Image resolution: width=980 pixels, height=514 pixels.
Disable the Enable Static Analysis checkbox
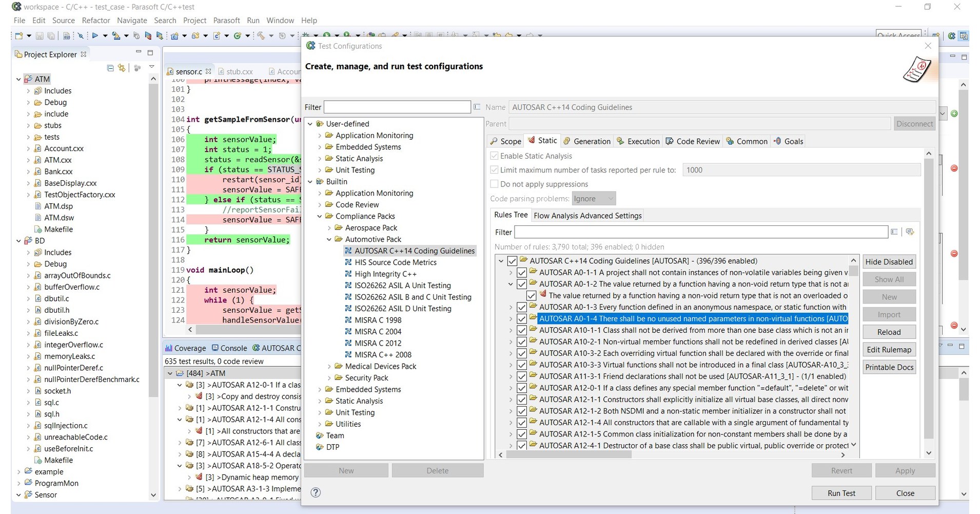pos(494,156)
